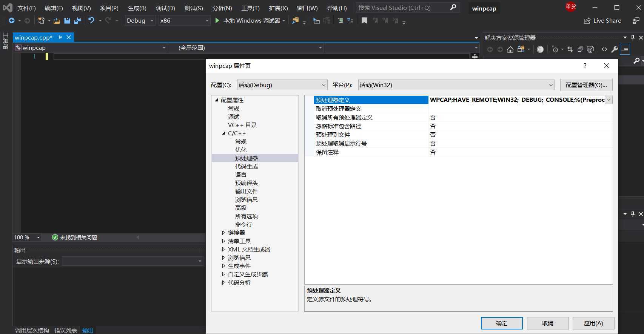This screenshot has height=334, width=644.
Task: Click the 搜索 Visual Studio search box
Action: coord(408,8)
